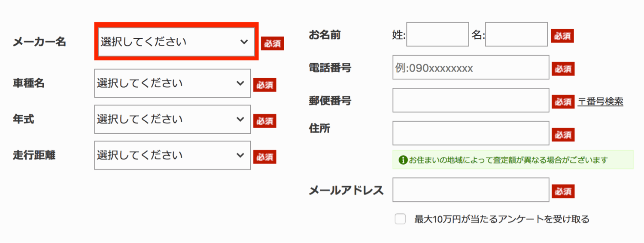The height and width of the screenshot is (243, 644).
Task: Click the 郵便番号 postal code field
Action: 471,100
